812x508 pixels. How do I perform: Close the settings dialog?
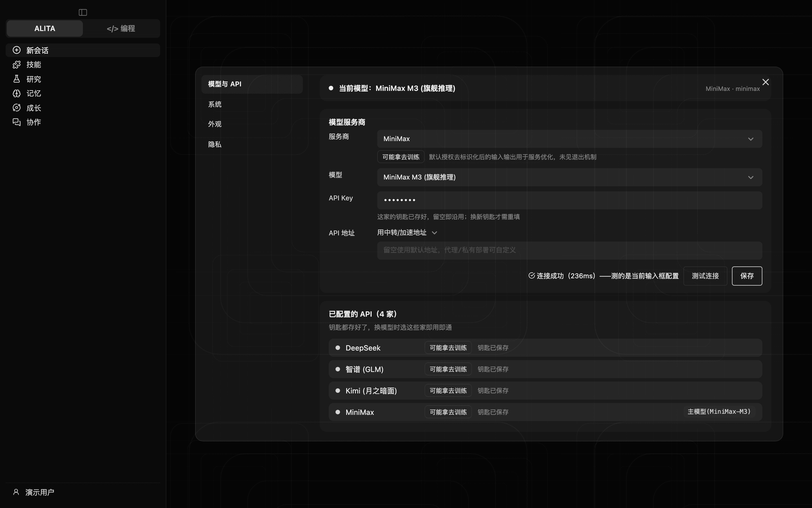(765, 82)
